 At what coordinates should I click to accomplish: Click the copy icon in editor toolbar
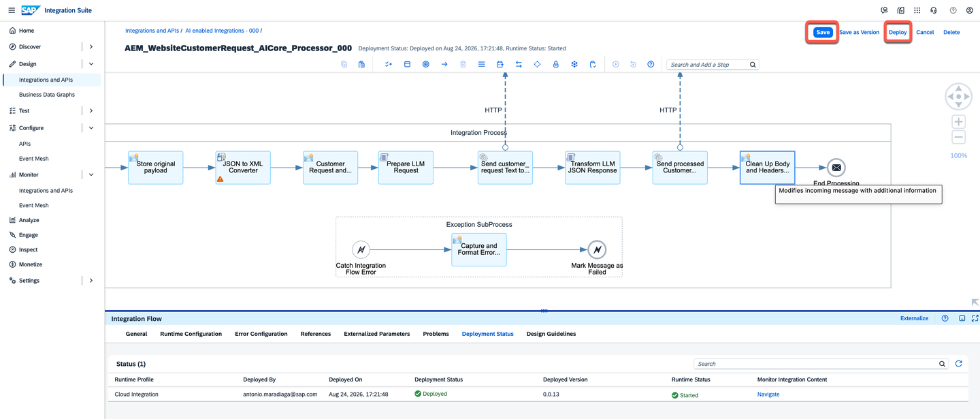[344, 64]
